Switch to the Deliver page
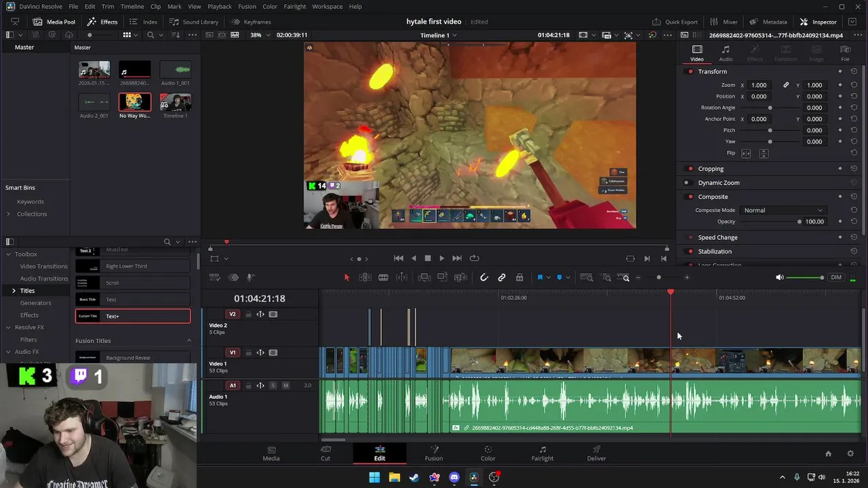The image size is (868, 488). [597, 453]
